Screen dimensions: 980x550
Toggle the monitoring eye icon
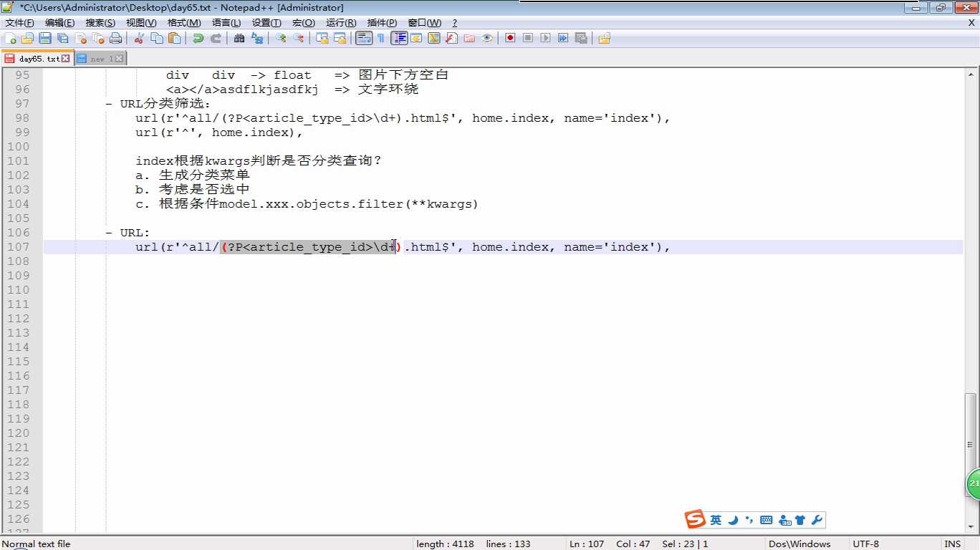tap(487, 38)
